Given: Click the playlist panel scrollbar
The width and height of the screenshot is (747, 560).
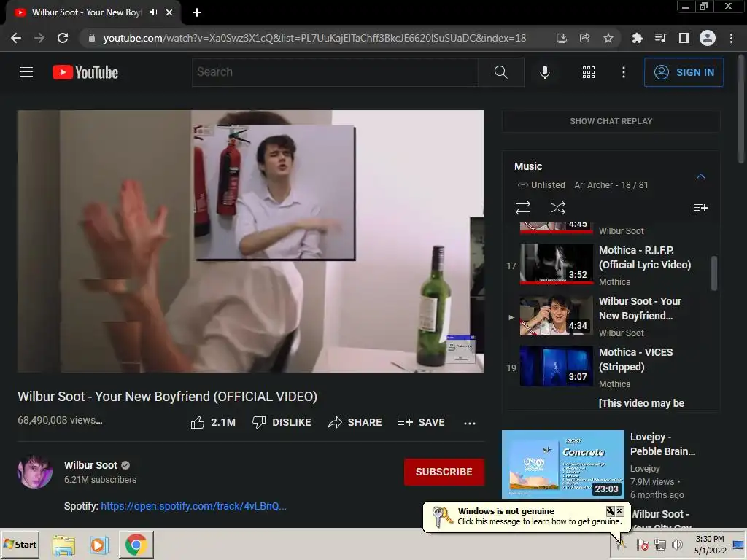Looking at the screenshot, I should [713, 273].
